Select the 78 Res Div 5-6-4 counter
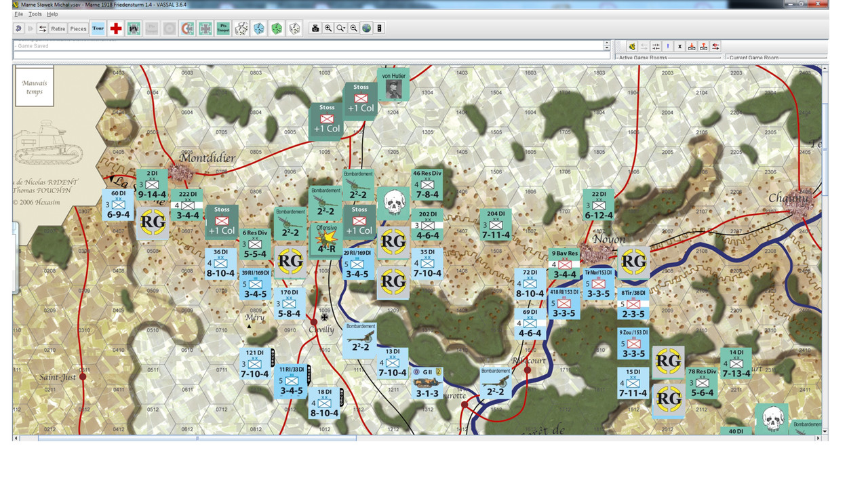The height and width of the screenshot is (480, 868). [x=702, y=383]
